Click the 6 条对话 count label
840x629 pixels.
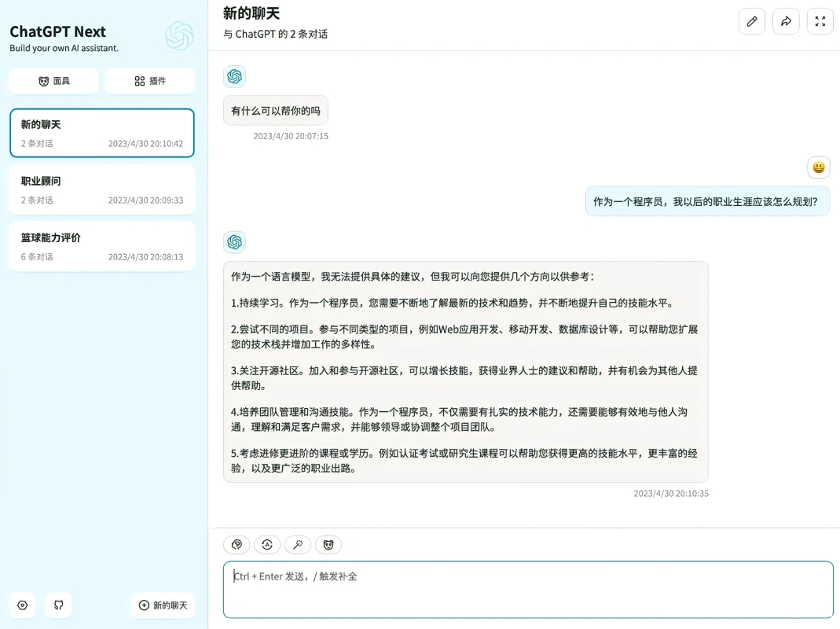(37, 257)
